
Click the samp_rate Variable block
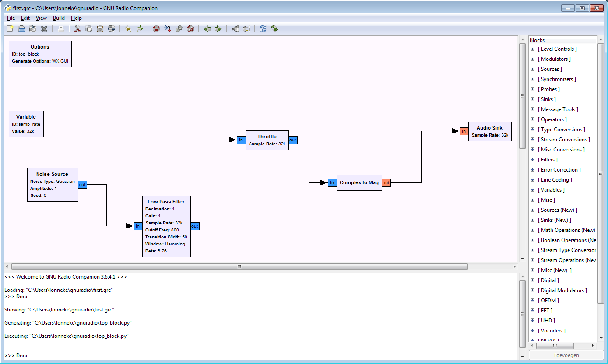tap(26, 124)
